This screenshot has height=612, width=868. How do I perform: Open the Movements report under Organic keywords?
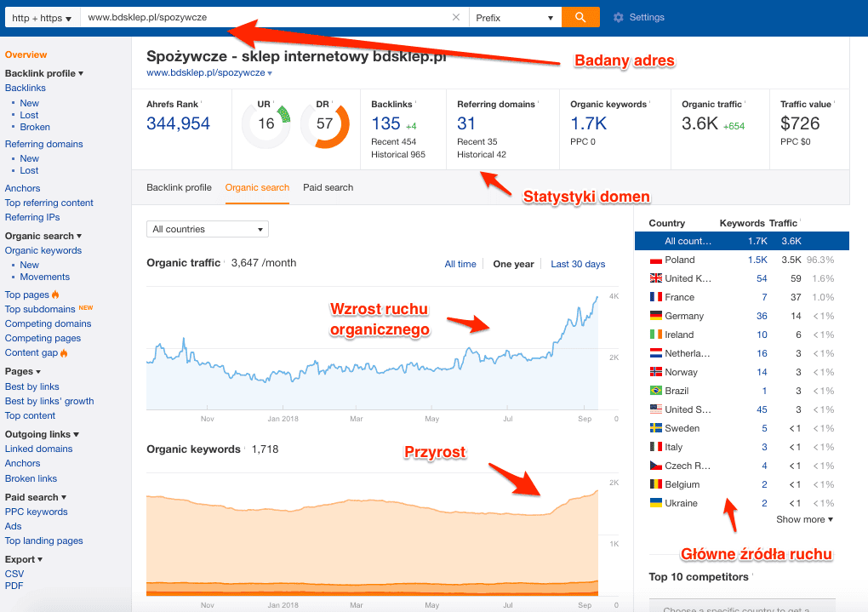tap(45, 277)
